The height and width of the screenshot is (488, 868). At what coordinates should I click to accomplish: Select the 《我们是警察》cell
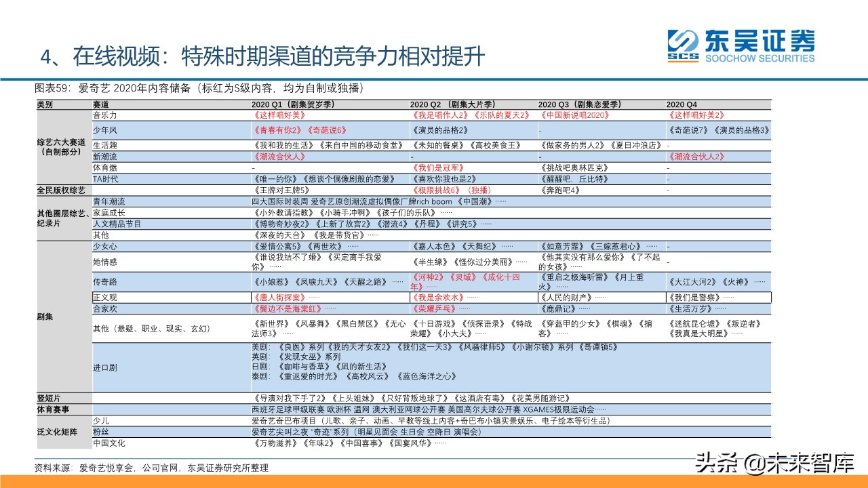pyautogui.click(x=701, y=298)
